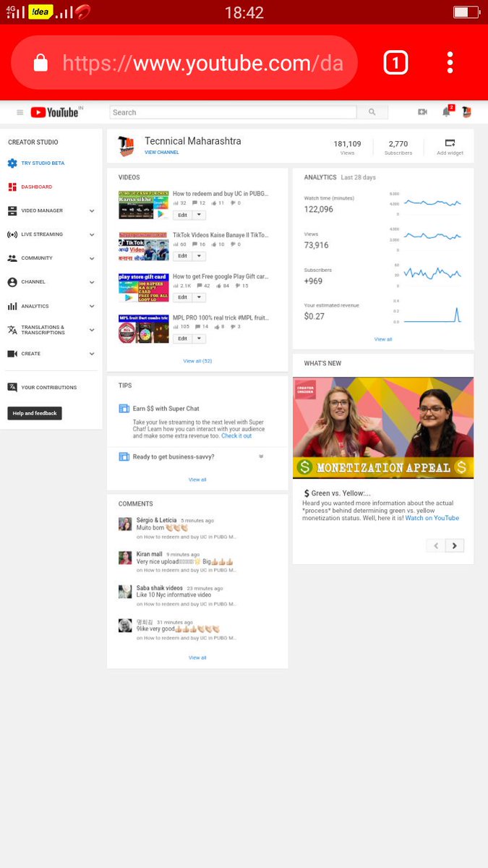Open the Monetization Appeal video thumbnail
The width and height of the screenshot is (488, 868).
pyautogui.click(x=383, y=427)
